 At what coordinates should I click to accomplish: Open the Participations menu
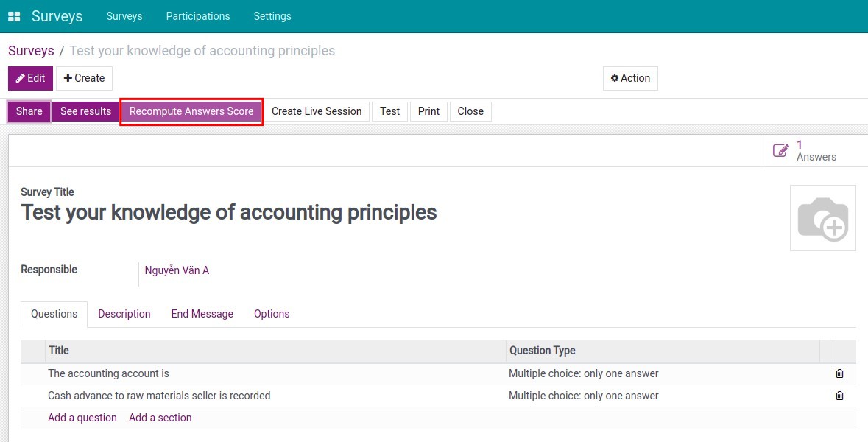coord(198,16)
